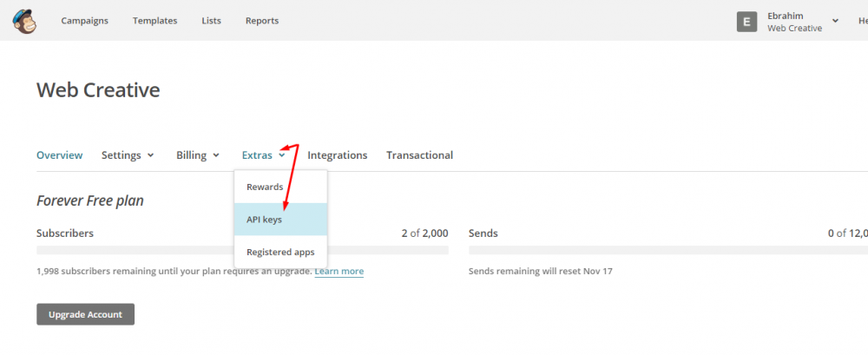
Task: Click the Sends progress bar
Action: [x=668, y=250]
